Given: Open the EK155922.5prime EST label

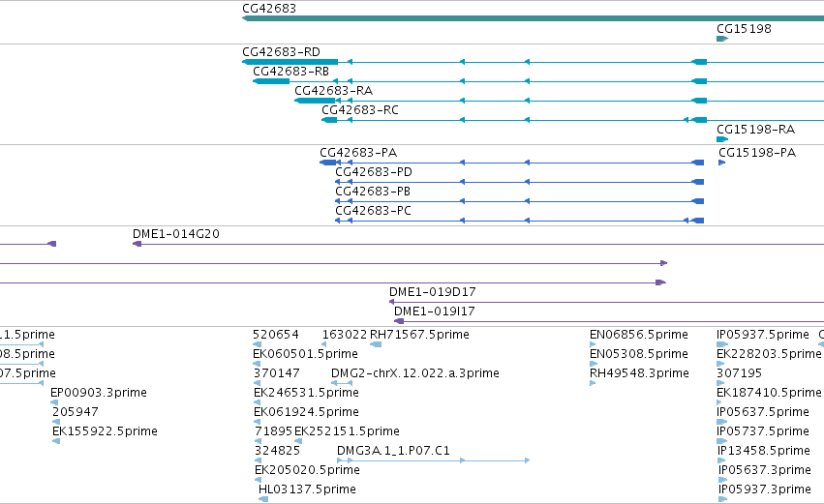Looking at the screenshot, I should 105,432.
